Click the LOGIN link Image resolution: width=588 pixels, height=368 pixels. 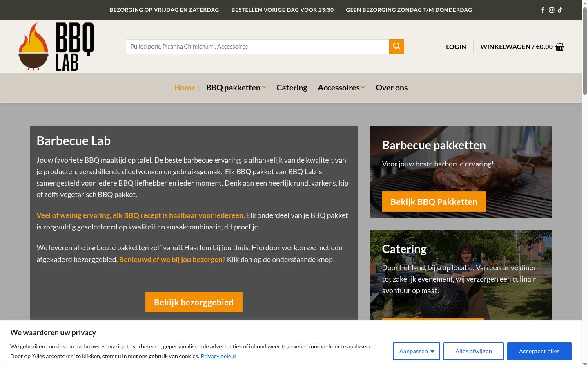(456, 47)
